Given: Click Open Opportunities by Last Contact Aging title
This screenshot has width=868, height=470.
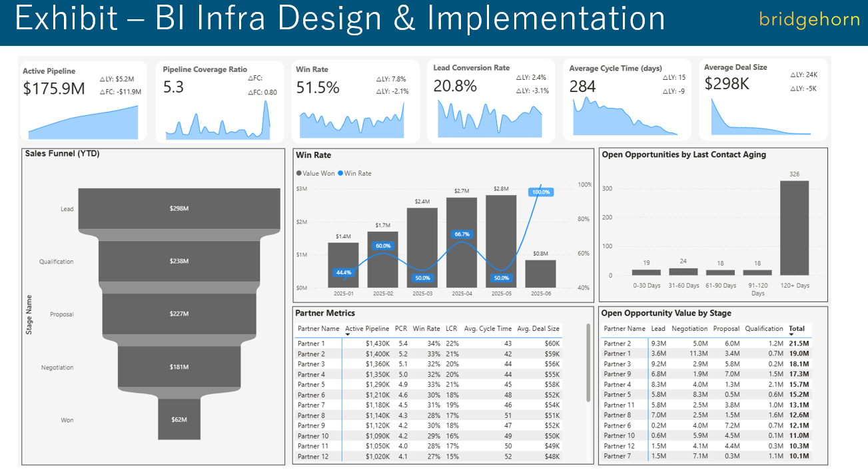Looking at the screenshot, I should [683, 154].
